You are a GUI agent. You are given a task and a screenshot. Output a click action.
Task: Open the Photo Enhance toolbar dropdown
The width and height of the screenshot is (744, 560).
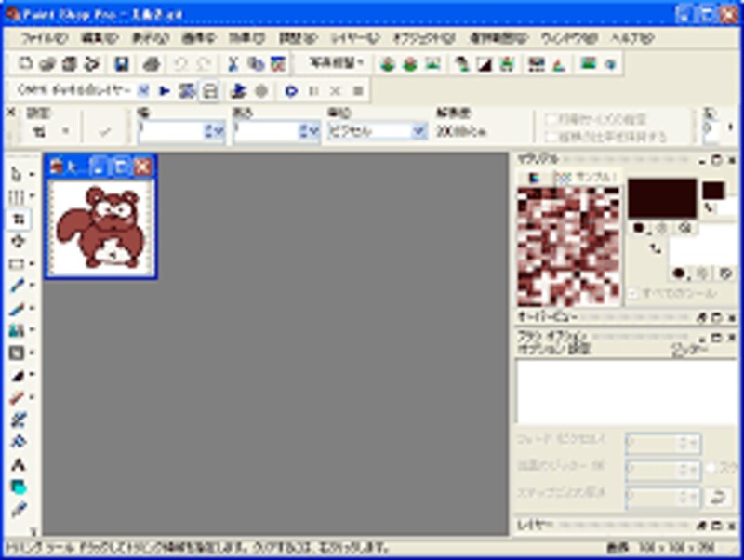pyautogui.click(x=337, y=64)
